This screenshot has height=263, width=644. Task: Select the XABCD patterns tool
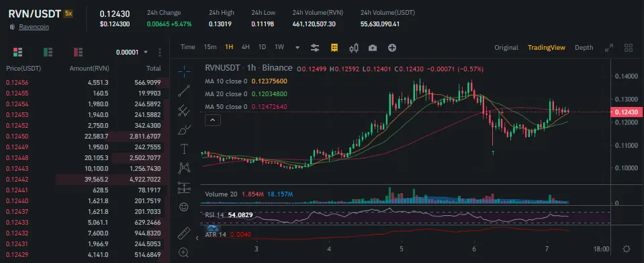(x=184, y=168)
